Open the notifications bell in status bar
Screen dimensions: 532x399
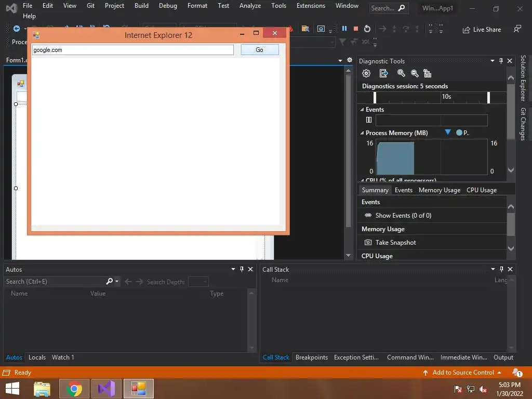click(517, 373)
